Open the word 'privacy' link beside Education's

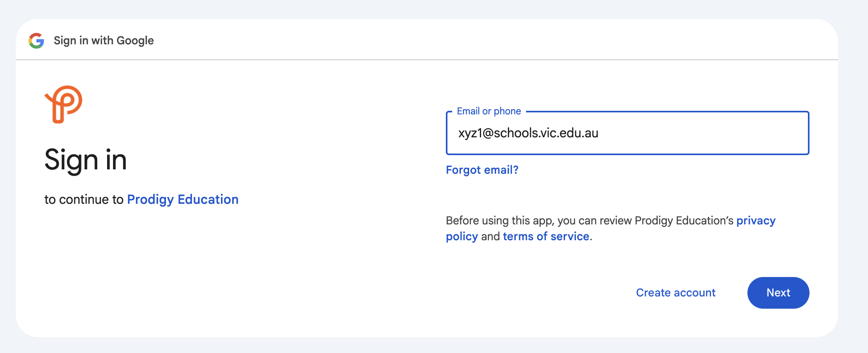pos(756,220)
